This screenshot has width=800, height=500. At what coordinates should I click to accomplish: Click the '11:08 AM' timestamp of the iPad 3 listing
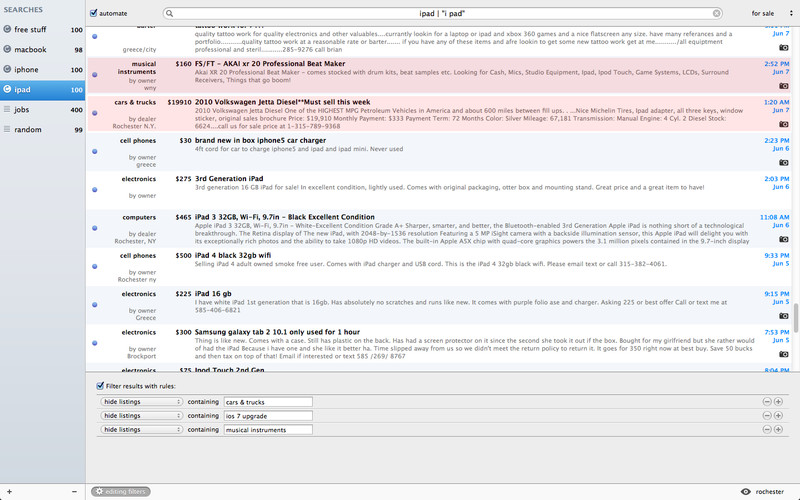click(x=774, y=217)
